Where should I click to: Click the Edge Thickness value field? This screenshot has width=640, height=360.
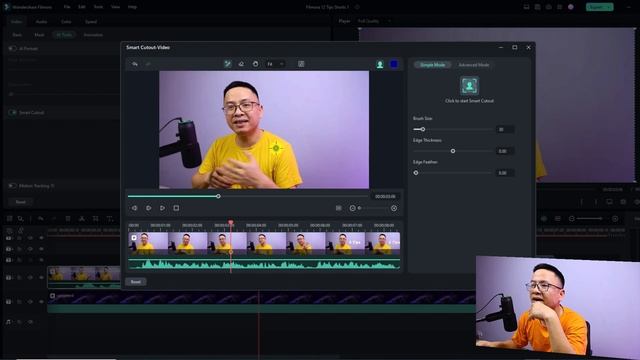505,151
